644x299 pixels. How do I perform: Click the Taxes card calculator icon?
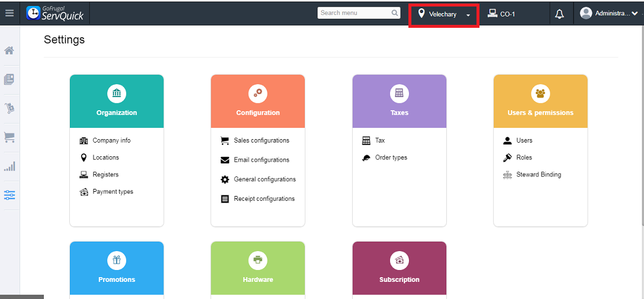pos(399,93)
